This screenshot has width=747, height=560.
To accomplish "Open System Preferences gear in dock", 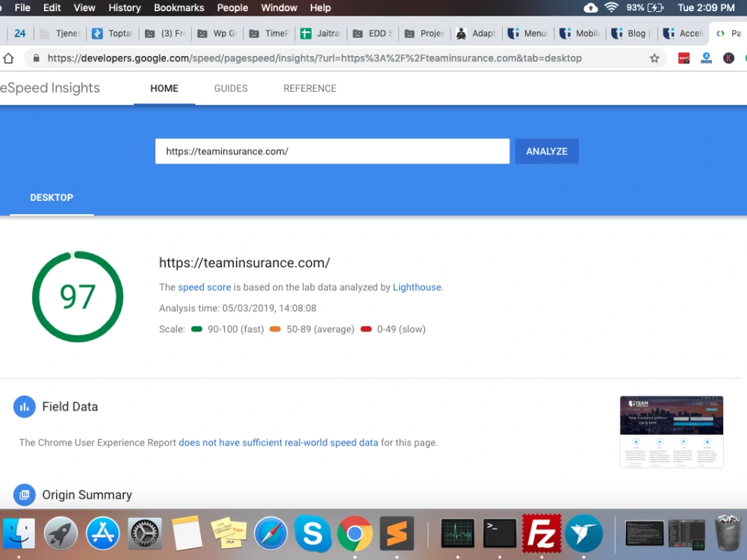I will click(145, 533).
